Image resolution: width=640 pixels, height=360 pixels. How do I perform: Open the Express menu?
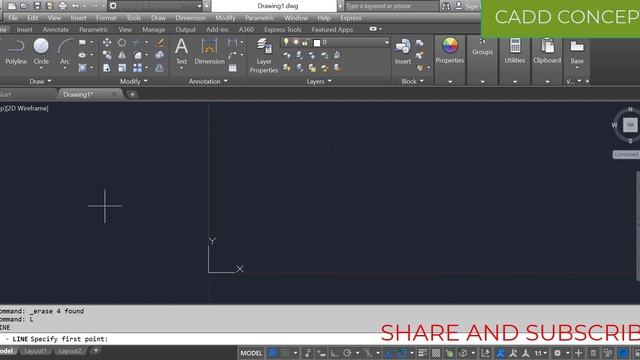click(351, 18)
